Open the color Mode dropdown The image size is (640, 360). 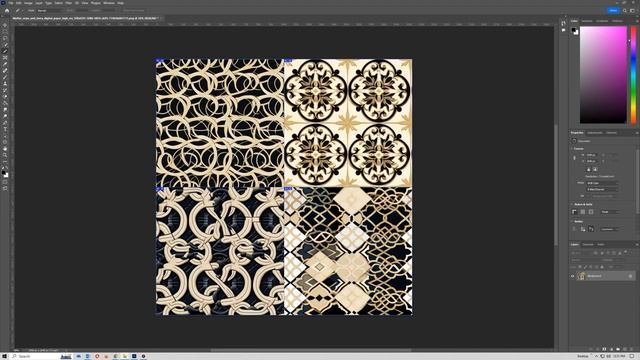point(602,183)
